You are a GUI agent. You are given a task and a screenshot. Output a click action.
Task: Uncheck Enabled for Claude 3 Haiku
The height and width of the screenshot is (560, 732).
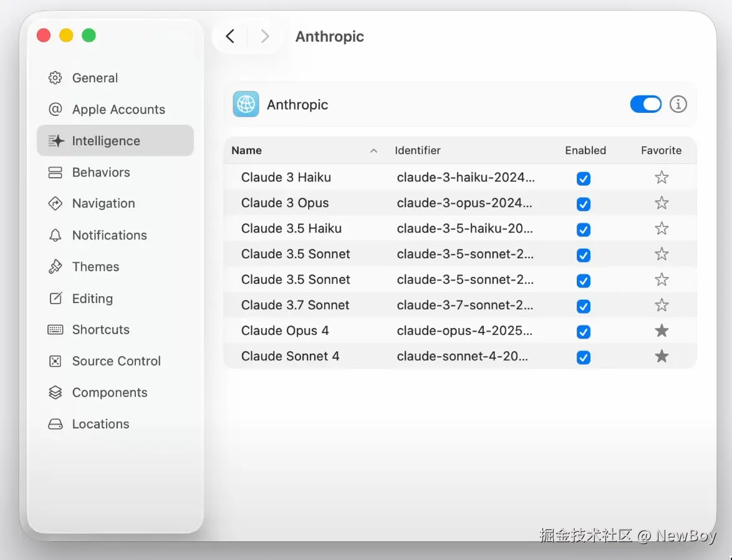tap(584, 178)
